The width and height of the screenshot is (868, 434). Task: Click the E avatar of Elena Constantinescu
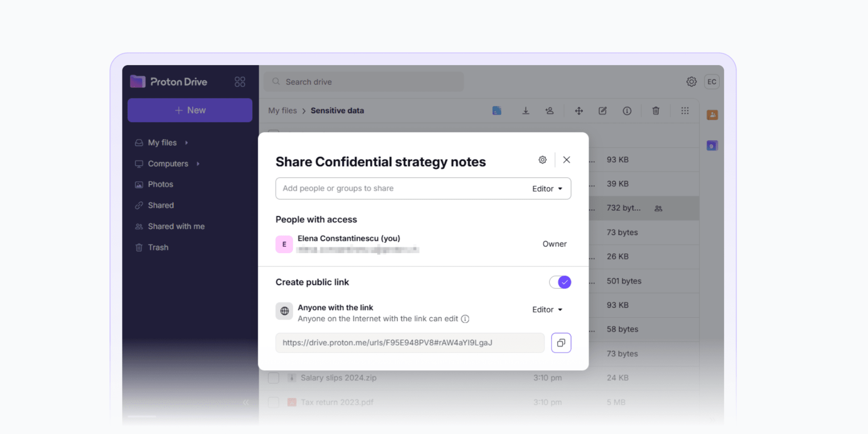[284, 244]
